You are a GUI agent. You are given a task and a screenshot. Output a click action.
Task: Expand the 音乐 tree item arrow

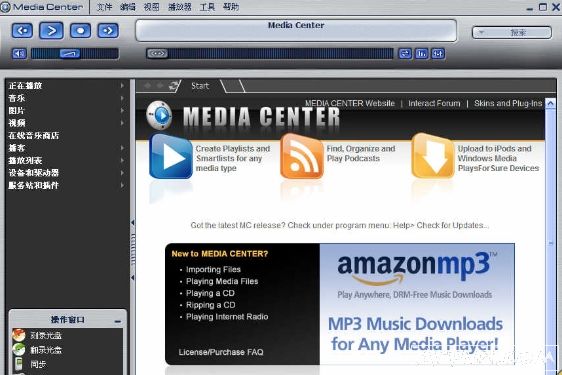[x=123, y=98]
